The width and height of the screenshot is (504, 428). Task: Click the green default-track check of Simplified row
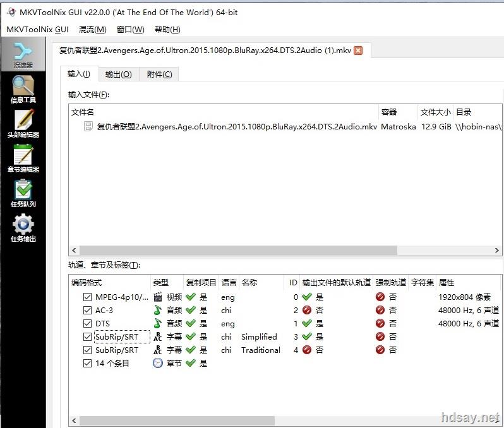(307, 336)
